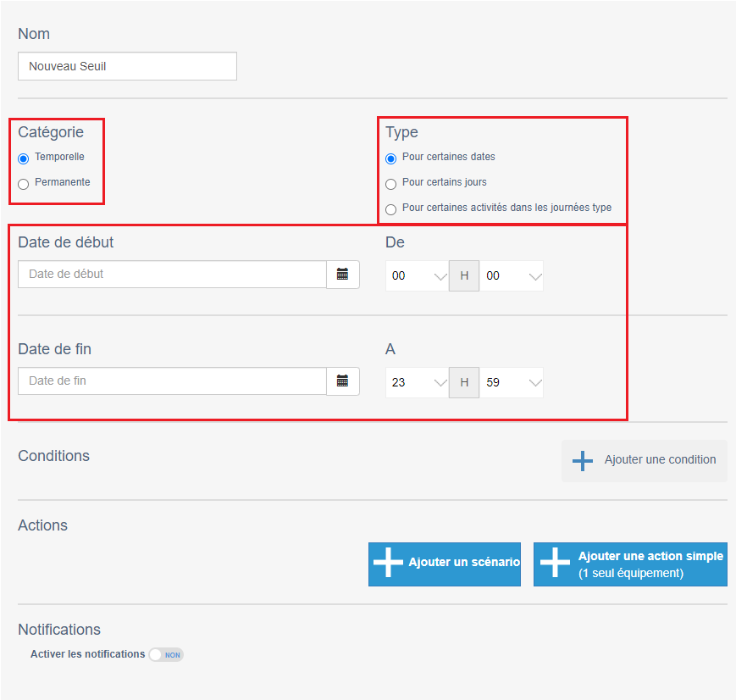This screenshot has height=700, width=736.
Task: Expand the De start minutes dropdown
Action: (512, 275)
